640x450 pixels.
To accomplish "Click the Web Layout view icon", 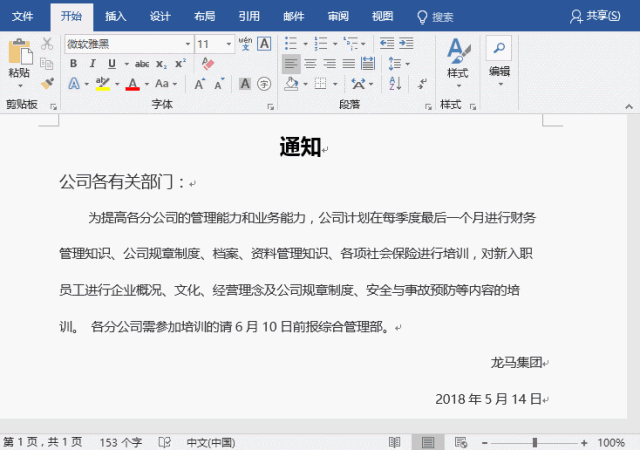I will pos(461,442).
